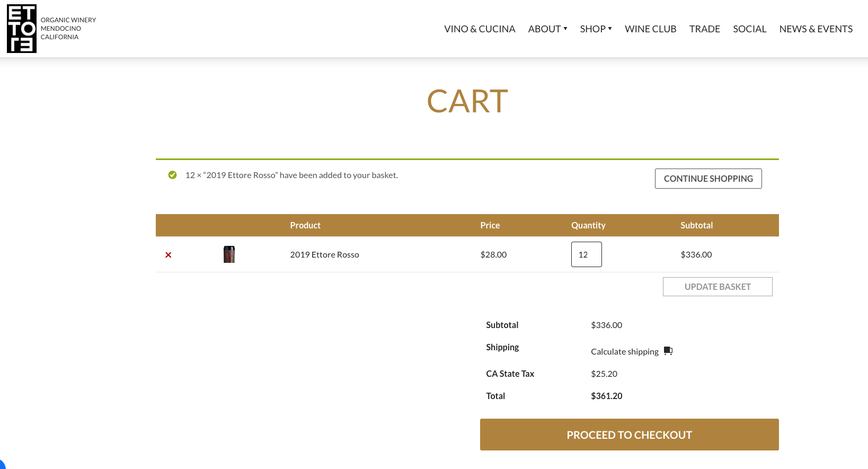Open the 2019 Ettore Rosso product link
Screen dimensions: 868x469
(324, 254)
